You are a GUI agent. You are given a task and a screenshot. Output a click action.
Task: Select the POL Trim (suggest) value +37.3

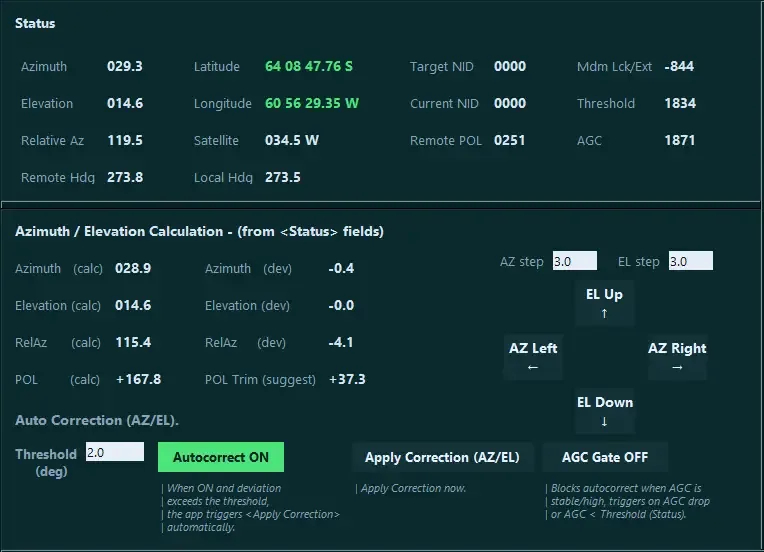pos(347,380)
